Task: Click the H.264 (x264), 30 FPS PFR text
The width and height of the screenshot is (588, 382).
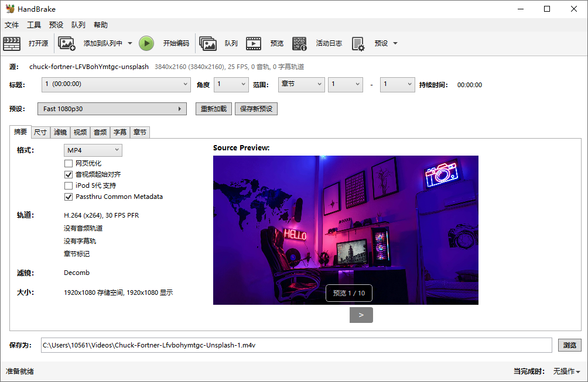Action: [101, 215]
